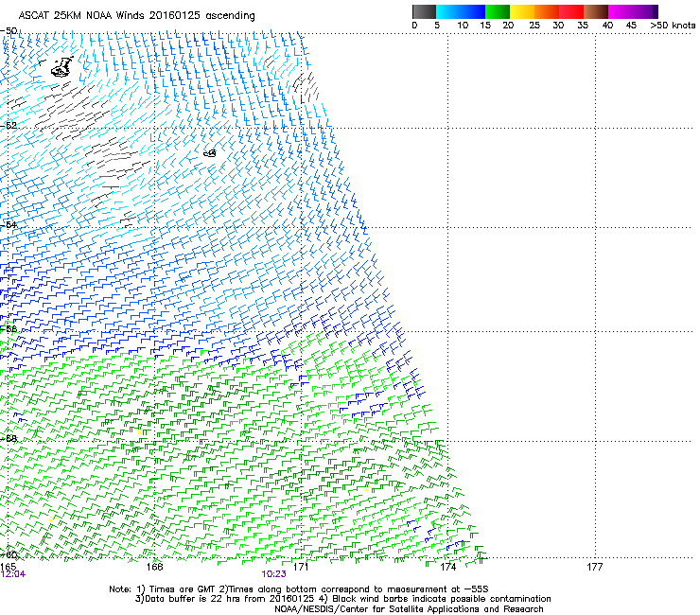The image size is (700, 615).
Task: Click the chart title 'ASCAT 25KM NOAA Winds 20160125 ascending'
Action: 136,16
